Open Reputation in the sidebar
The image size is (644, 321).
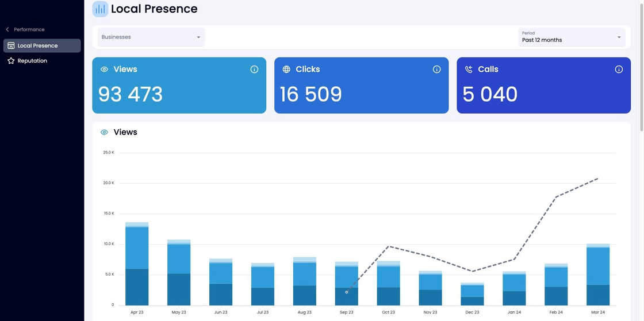(x=42, y=61)
